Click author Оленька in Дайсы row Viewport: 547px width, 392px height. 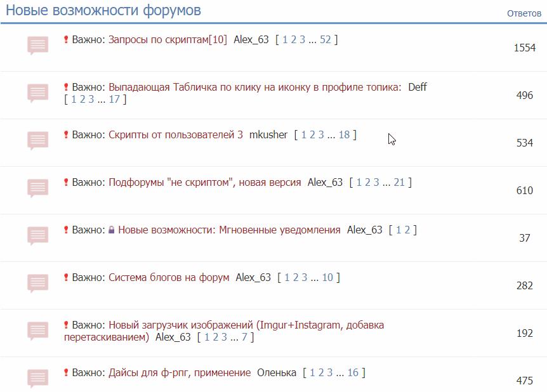[x=277, y=373]
